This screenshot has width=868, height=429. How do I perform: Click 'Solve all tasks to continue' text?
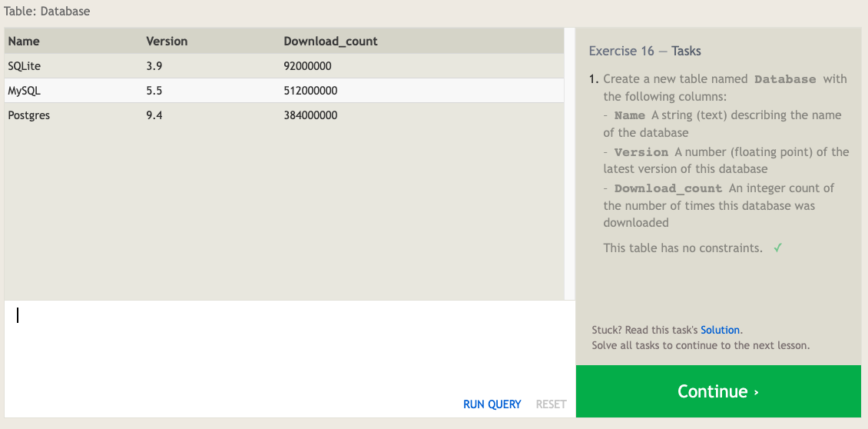click(701, 345)
